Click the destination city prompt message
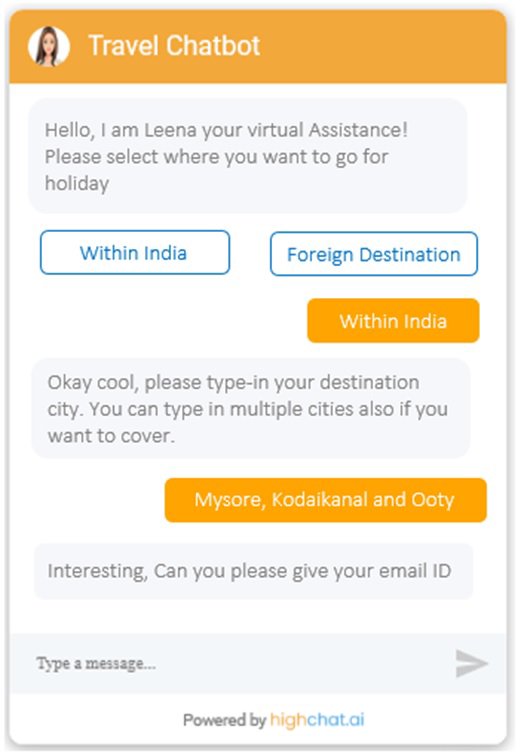Viewport: 521px width, 754px height. tap(250, 409)
